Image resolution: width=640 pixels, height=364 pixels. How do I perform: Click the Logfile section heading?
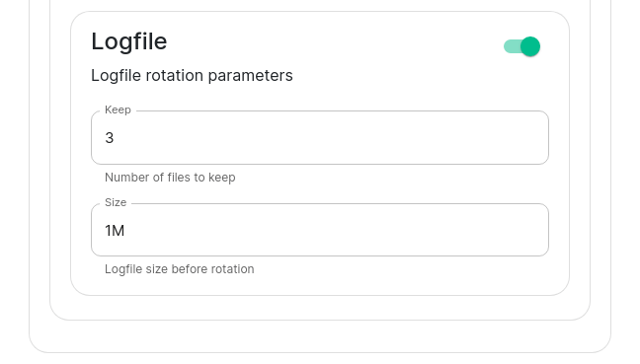[x=129, y=41]
